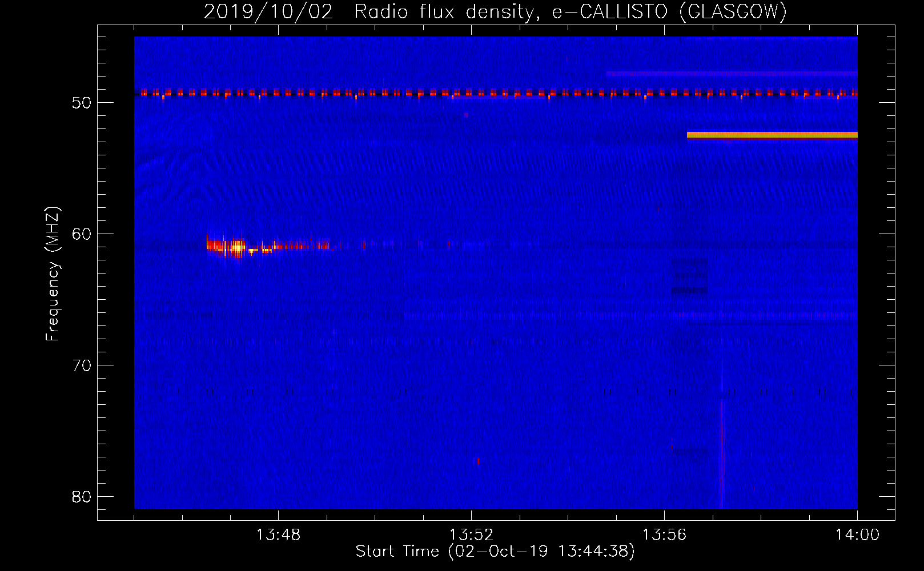The image size is (924, 571).
Task: Click the 13:56 time tick label
Action: [x=664, y=535]
